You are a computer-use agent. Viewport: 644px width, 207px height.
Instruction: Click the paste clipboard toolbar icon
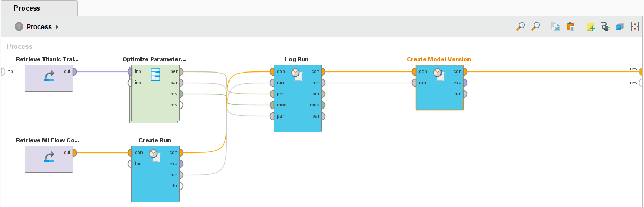[570, 26]
